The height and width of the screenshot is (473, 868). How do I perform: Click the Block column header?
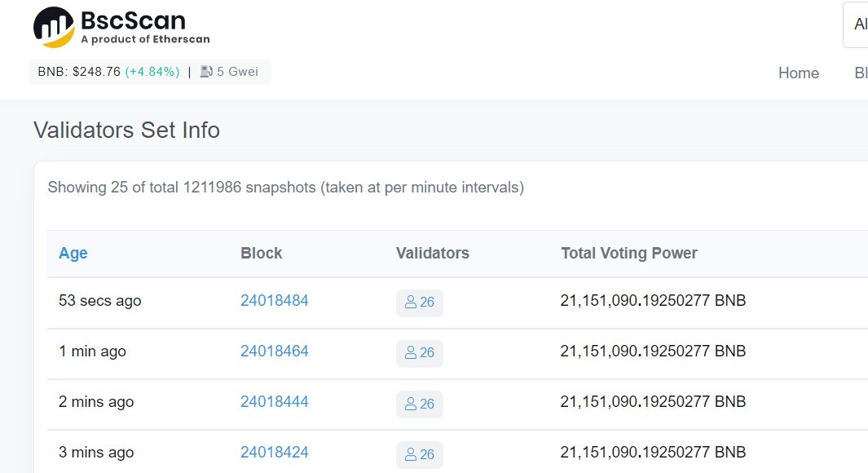pos(262,253)
